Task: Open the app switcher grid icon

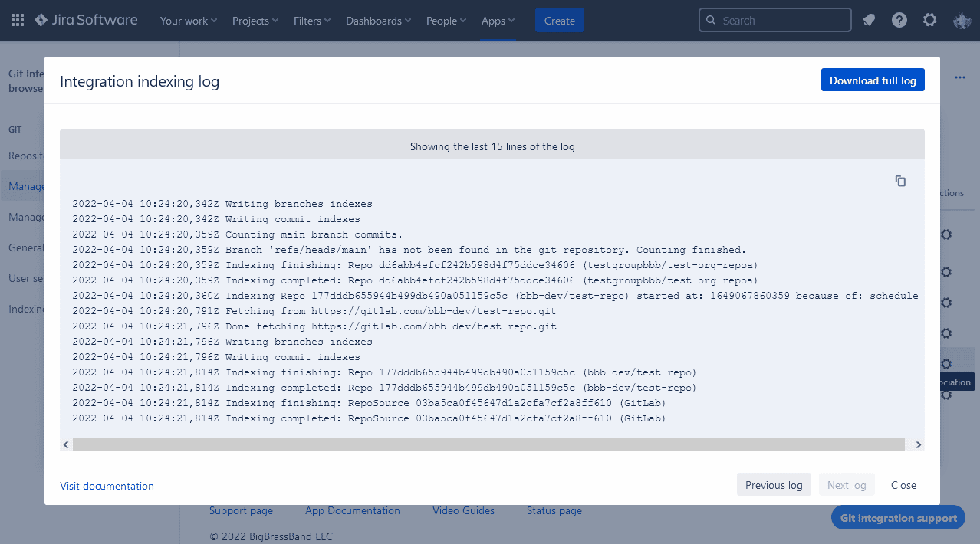Action: click(17, 21)
